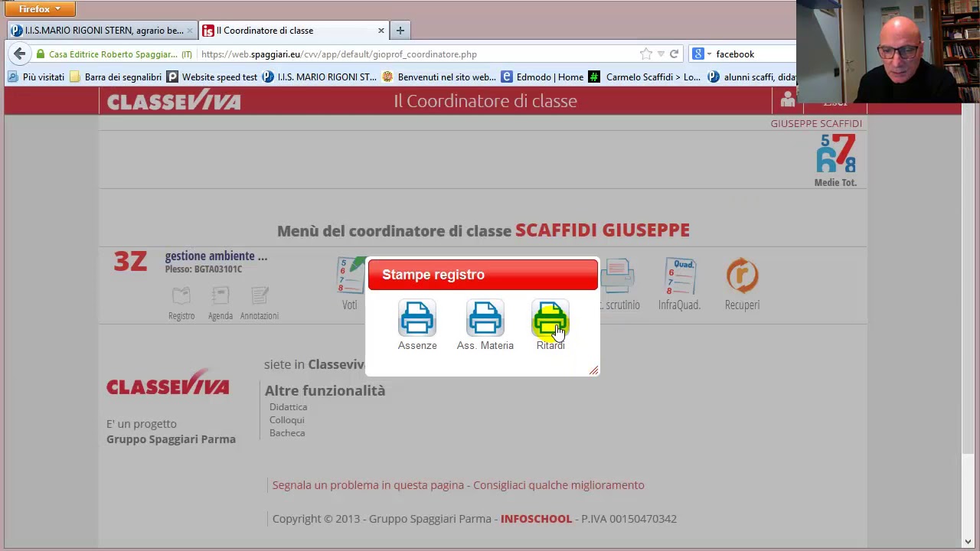This screenshot has height=551, width=980.
Task: Open the Website speed test bookmark
Action: (x=212, y=77)
